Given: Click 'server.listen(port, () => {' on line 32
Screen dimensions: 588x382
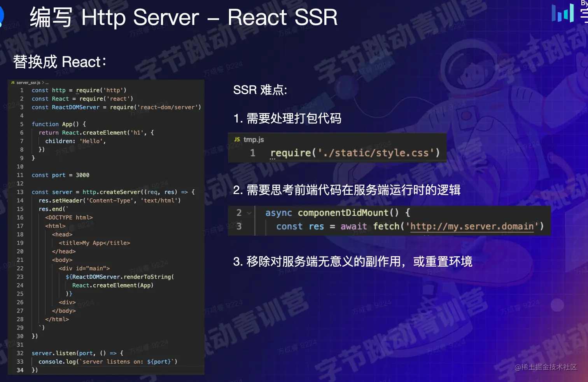Looking at the screenshot, I should [x=77, y=353].
